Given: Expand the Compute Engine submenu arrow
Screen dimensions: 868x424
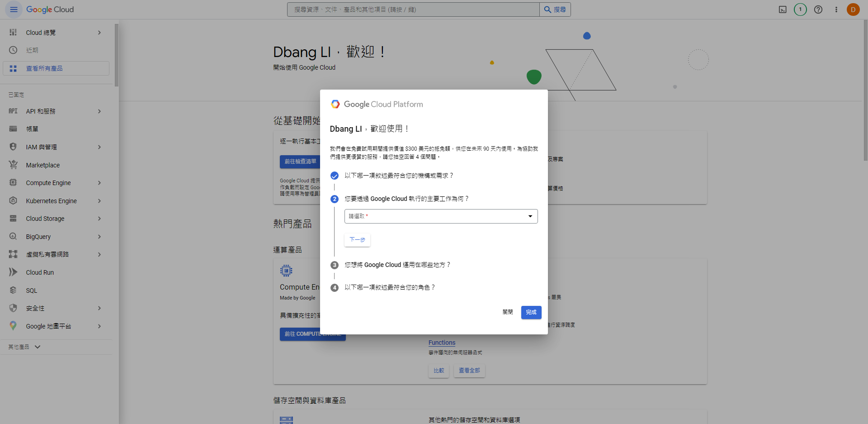Looking at the screenshot, I should [99, 183].
